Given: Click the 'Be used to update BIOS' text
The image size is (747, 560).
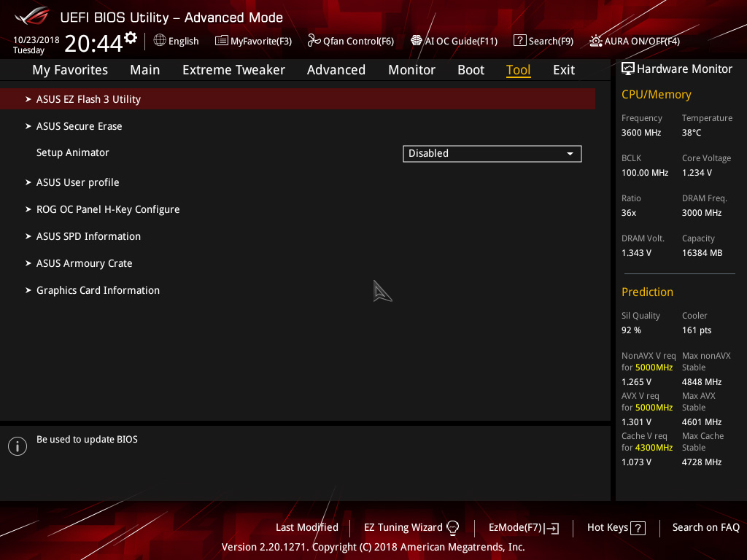Looking at the screenshot, I should click(88, 440).
